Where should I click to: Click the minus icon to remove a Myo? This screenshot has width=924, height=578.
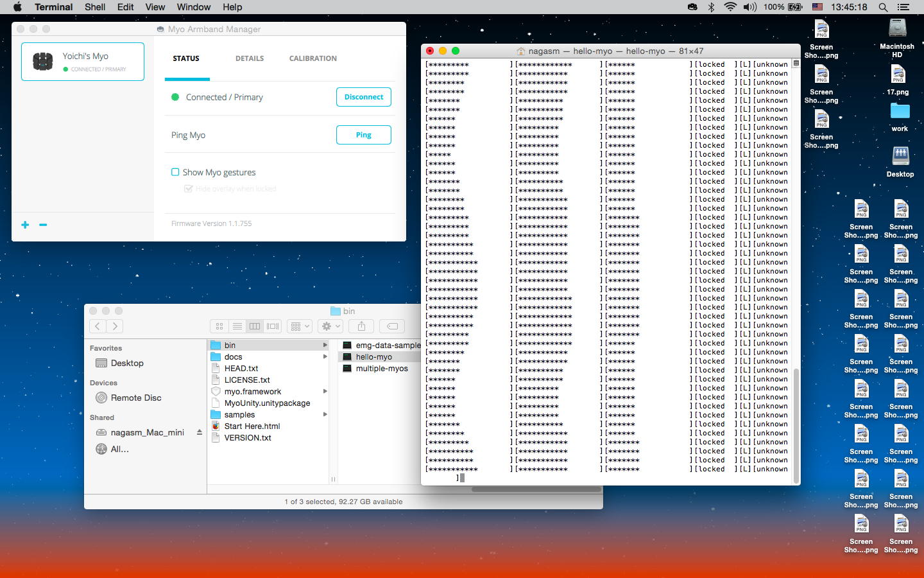(43, 225)
